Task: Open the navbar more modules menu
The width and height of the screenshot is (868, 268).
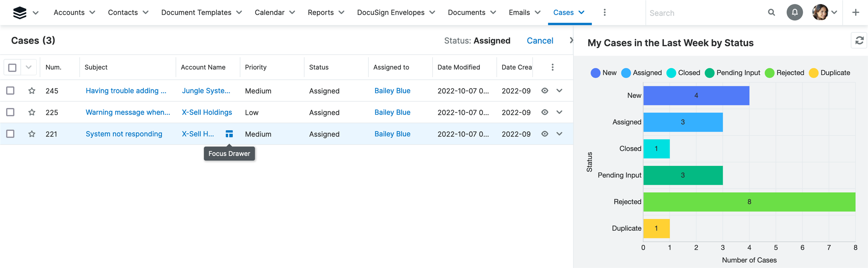Action: [604, 13]
